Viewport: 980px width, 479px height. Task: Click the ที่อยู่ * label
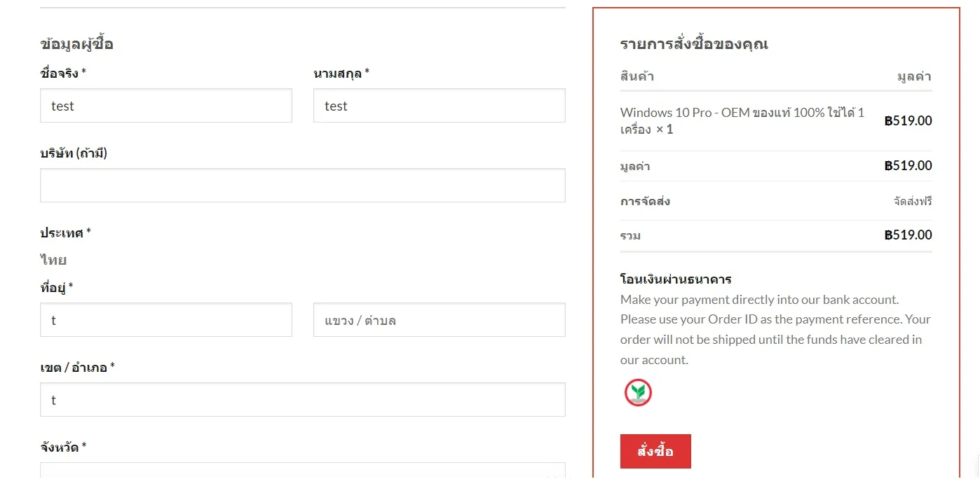[57, 287]
